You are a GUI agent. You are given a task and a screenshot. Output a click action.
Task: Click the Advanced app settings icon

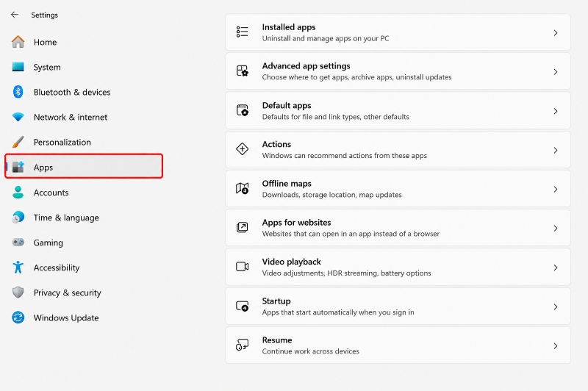(243, 71)
